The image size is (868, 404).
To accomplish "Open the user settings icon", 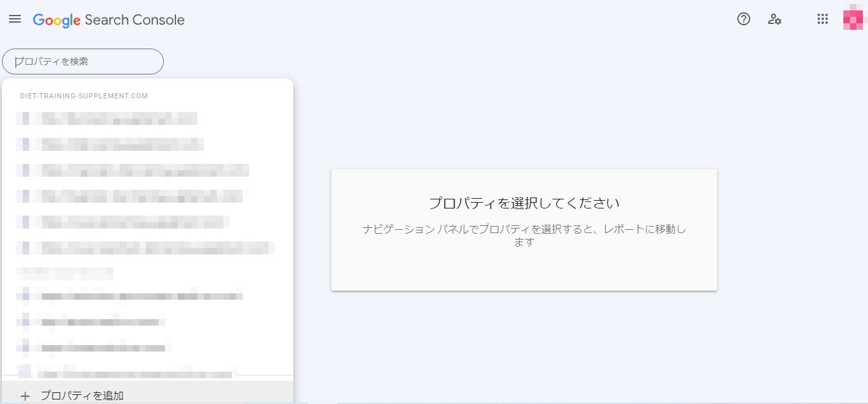I will tap(774, 19).
